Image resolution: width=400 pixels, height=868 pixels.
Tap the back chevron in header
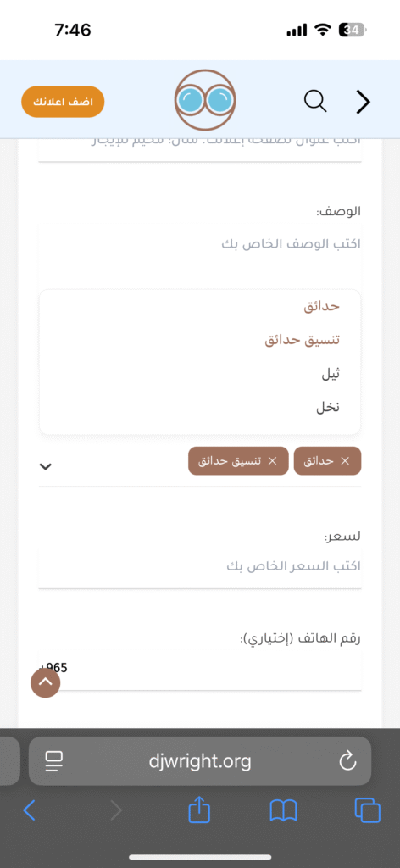pos(363,102)
